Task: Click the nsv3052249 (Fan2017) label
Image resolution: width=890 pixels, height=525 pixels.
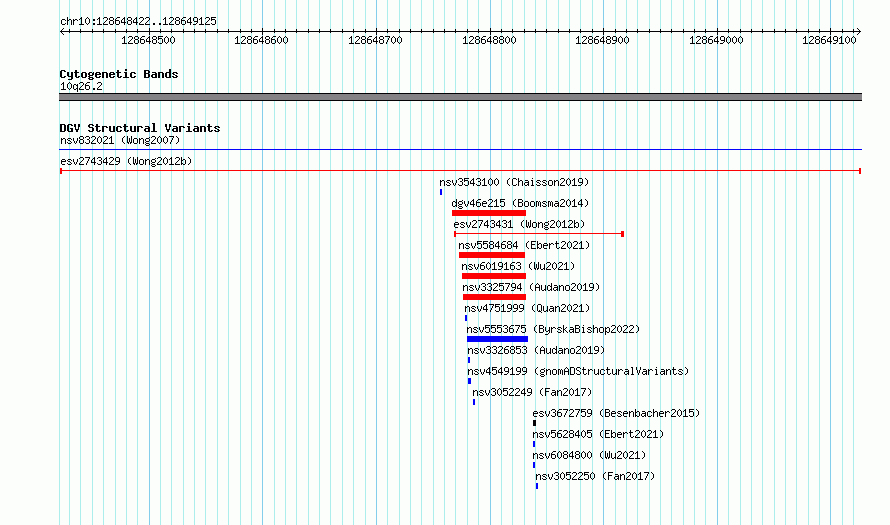Action: 532,392
